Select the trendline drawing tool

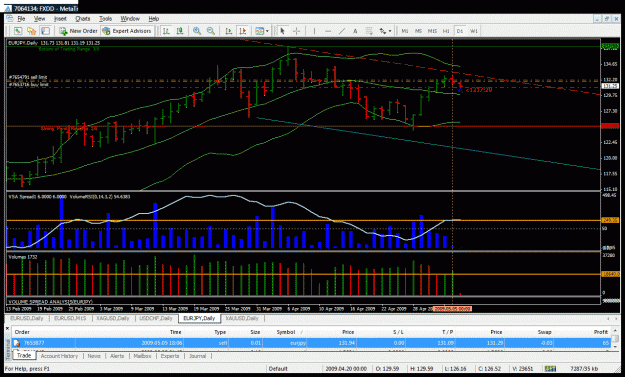(x=342, y=31)
